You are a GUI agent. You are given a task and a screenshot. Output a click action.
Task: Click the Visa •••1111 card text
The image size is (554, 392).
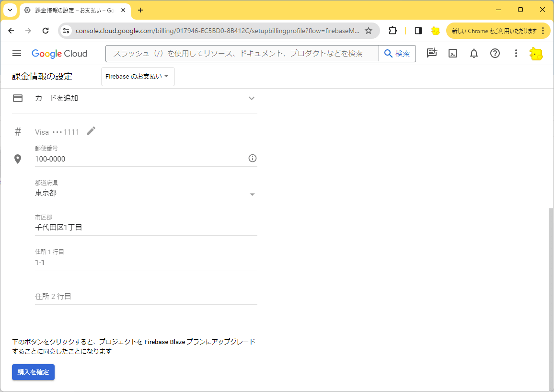coord(57,132)
